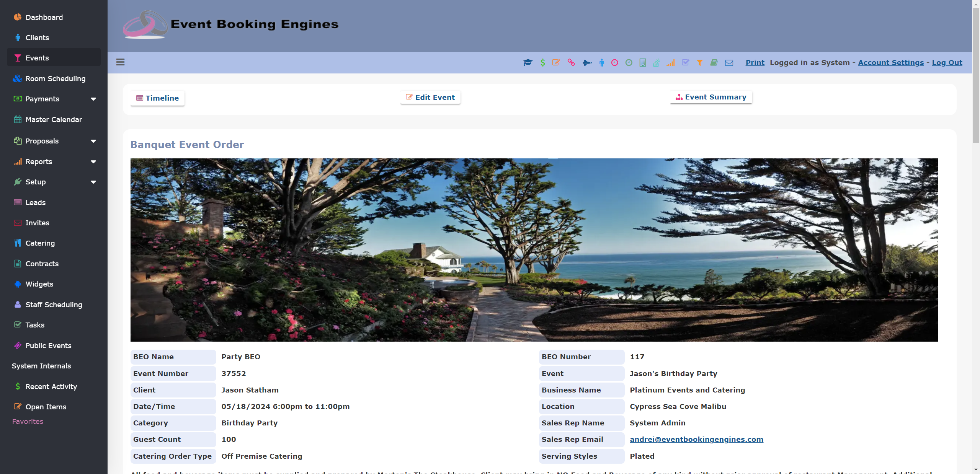Image resolution: width=980 pixels, height=474 pixels.
Task: Click the pink chain link toolbar icon
Action: [x=571, y=62]
